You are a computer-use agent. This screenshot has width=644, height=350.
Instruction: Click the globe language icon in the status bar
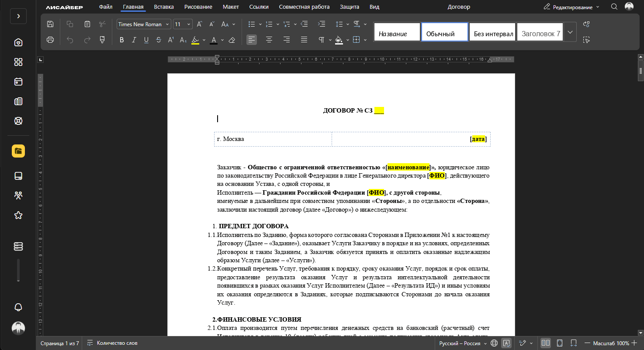[494, 343]
